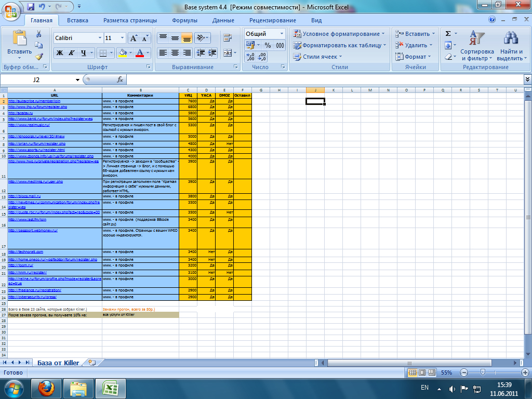The image size is (532, 399).
Task: Align text to middle of cell
Action: [175, 37]
